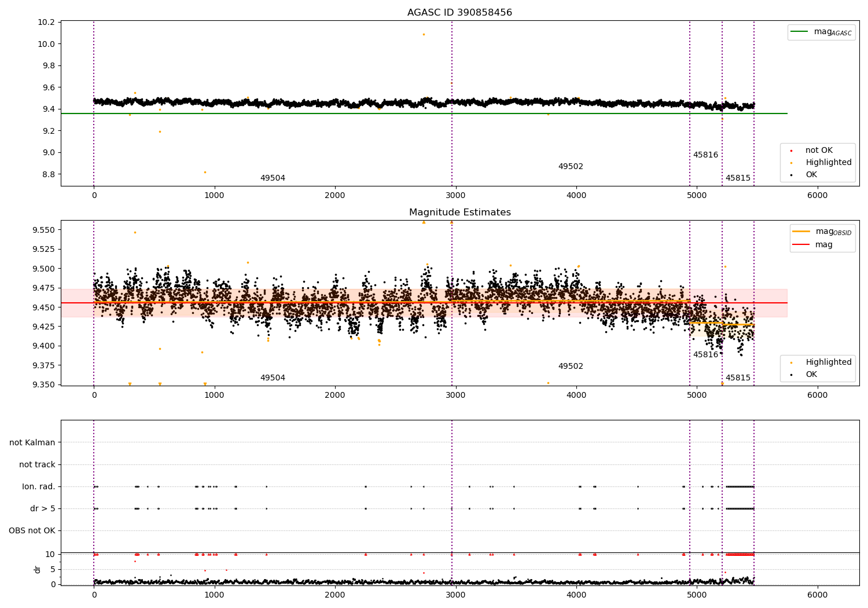Click OBSID label 49504 in the top plot
Image resolution: width=868 pixels, height=608 pixels.
[x=273, y=178]
